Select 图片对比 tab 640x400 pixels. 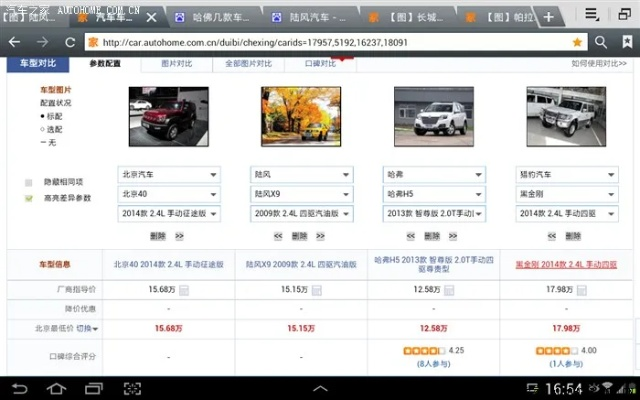(x=177, y=64)
